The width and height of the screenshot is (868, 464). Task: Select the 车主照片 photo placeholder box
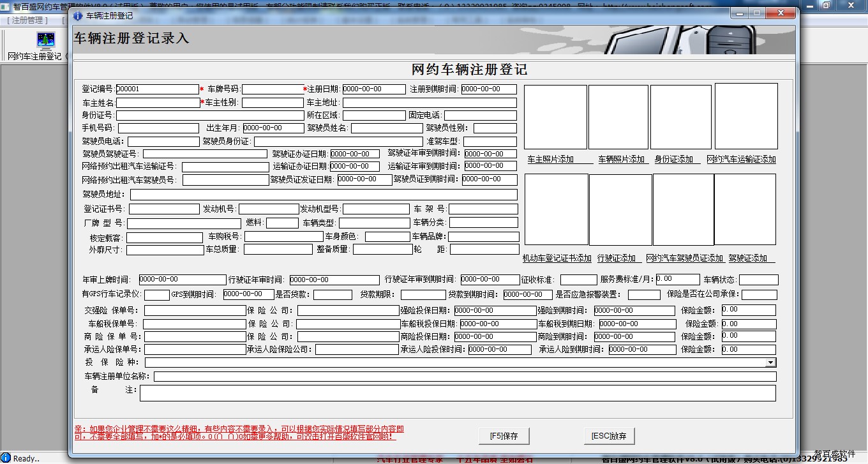(x=555, y=117)
